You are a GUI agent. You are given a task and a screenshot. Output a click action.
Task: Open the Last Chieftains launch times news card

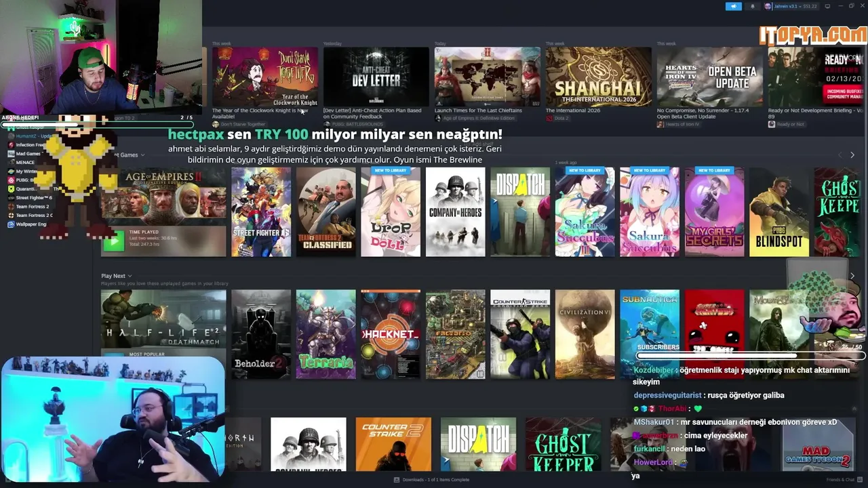coord(488,77)
